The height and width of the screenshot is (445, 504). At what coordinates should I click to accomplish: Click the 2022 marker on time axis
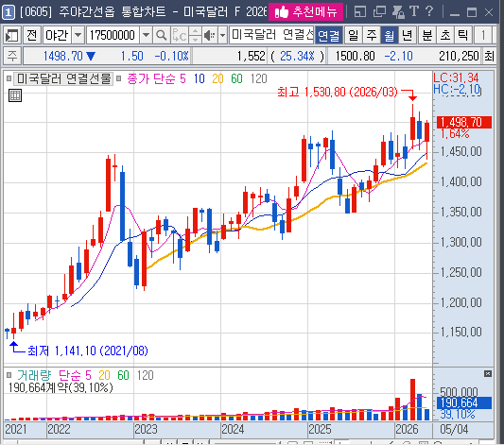(x=59, y=429)
